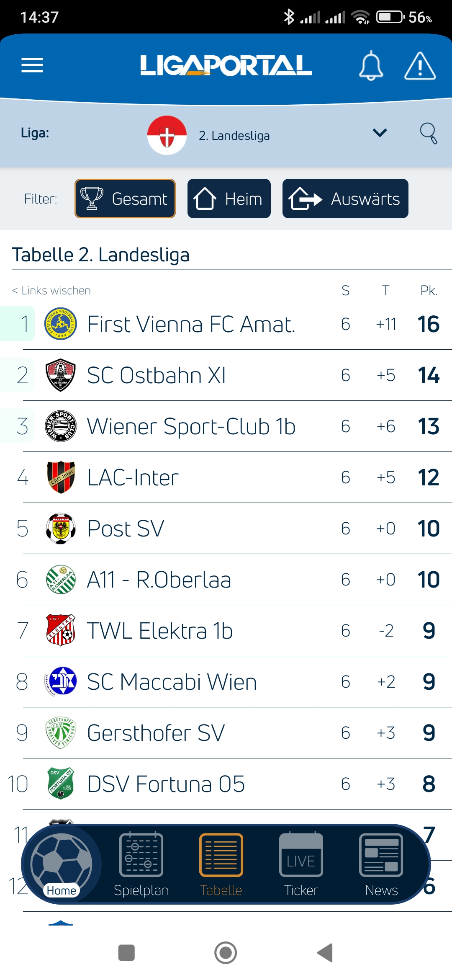Select the Tabelle tab

(x=221, y=864)
